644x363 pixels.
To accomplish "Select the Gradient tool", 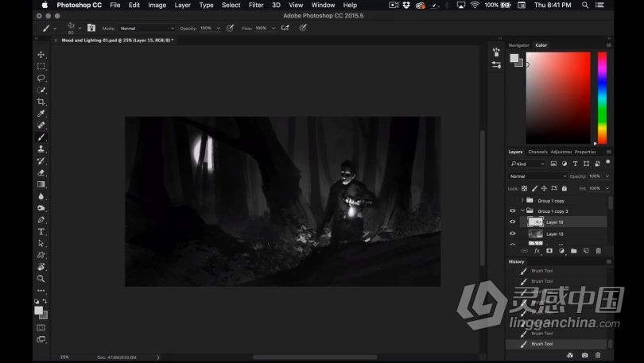I will [41, 184].
